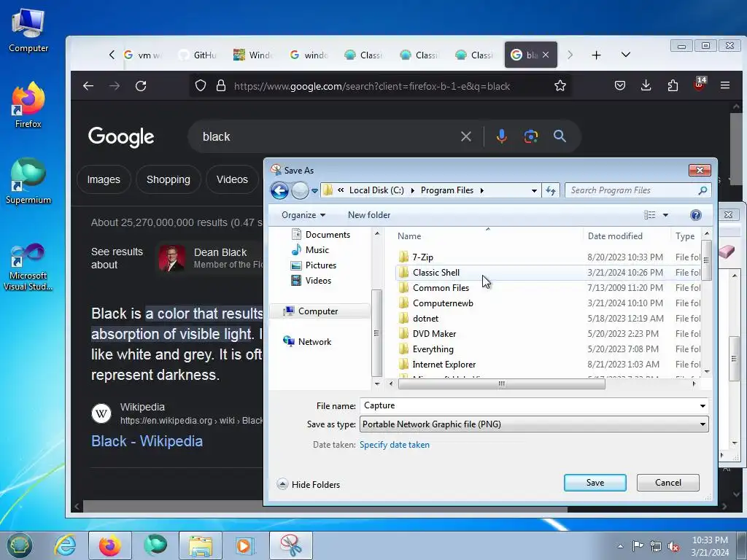Expand the Program Files breadcrumb arrow
747x560 pixels.
(x=481, y=190)
